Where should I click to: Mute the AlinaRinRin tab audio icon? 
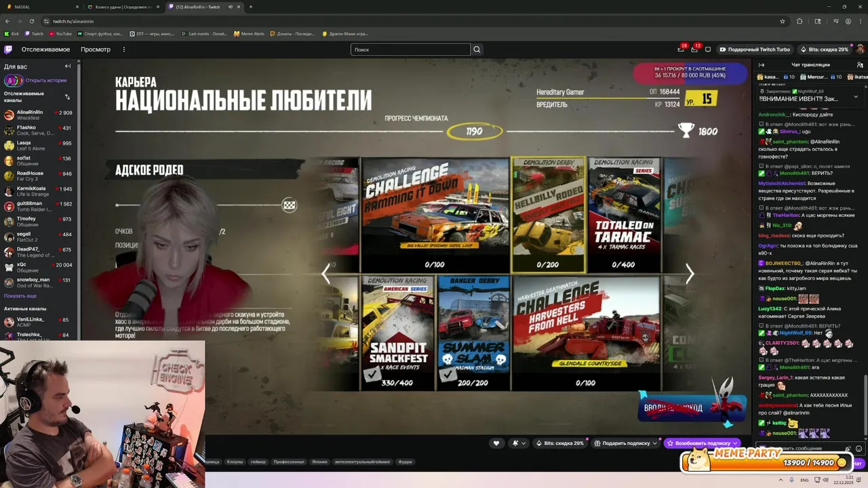click(230, 7)
